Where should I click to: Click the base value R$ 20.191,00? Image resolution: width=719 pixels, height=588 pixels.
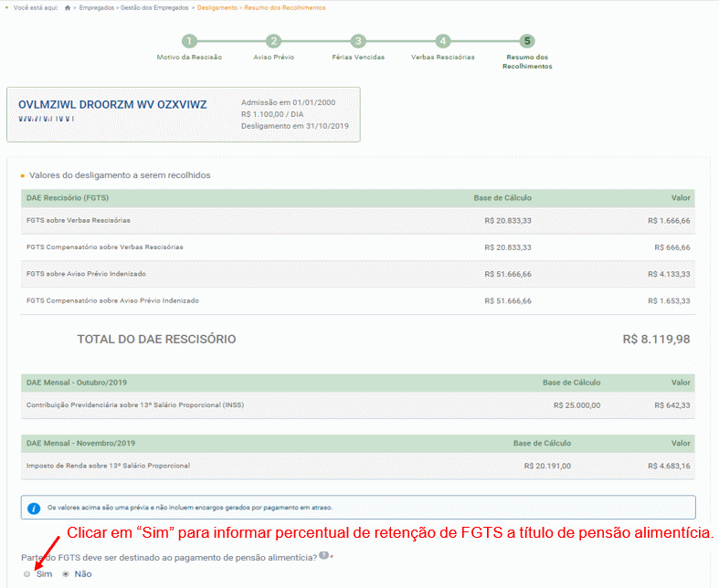coord(547,466)
